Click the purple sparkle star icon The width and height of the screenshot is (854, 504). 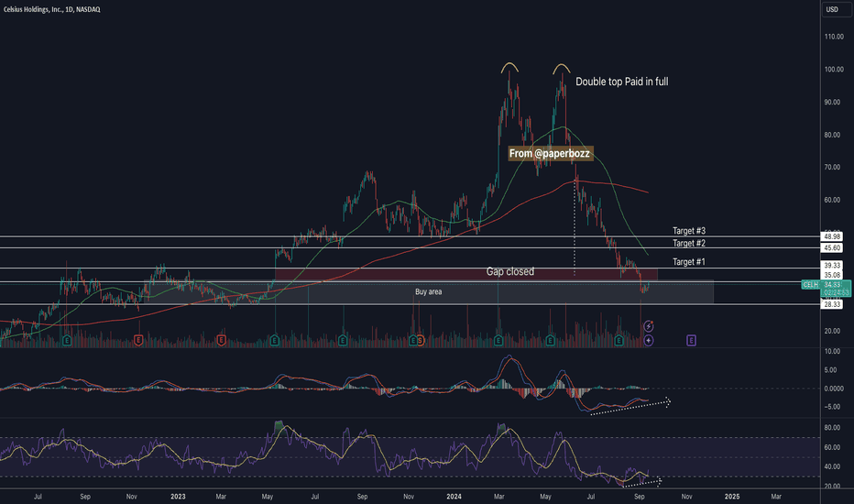pos(649,341)
